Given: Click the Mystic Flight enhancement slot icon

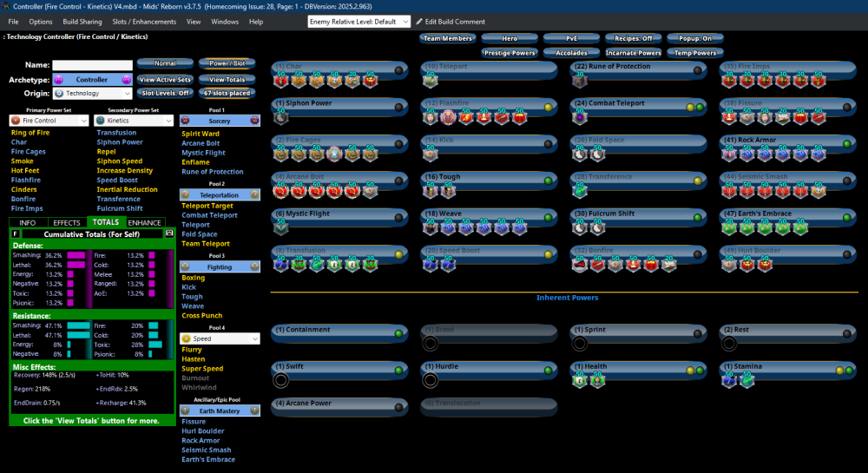Looking at the screenshot, I should [281, 227].
